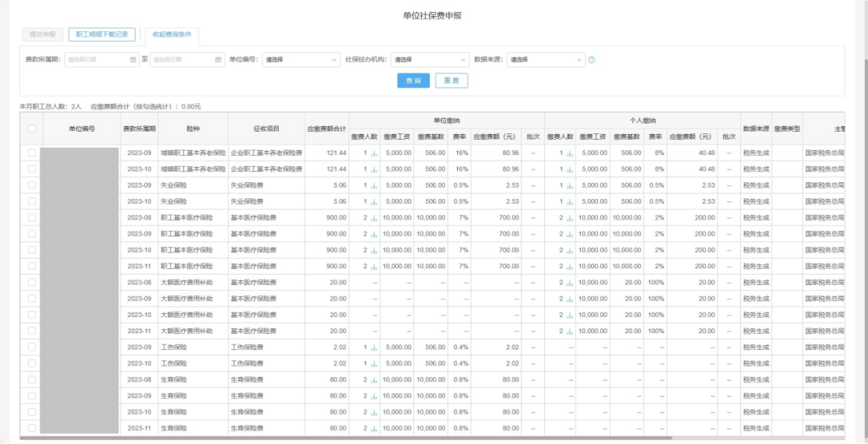Download 个人缴纳 employee list for 2023-10 失业保险

[x=570, y=202]
